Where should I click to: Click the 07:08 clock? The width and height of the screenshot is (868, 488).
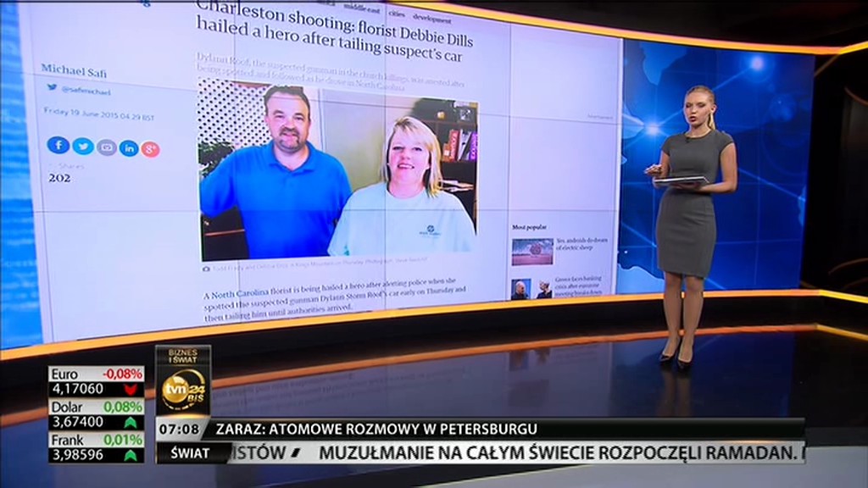point(179,430)
